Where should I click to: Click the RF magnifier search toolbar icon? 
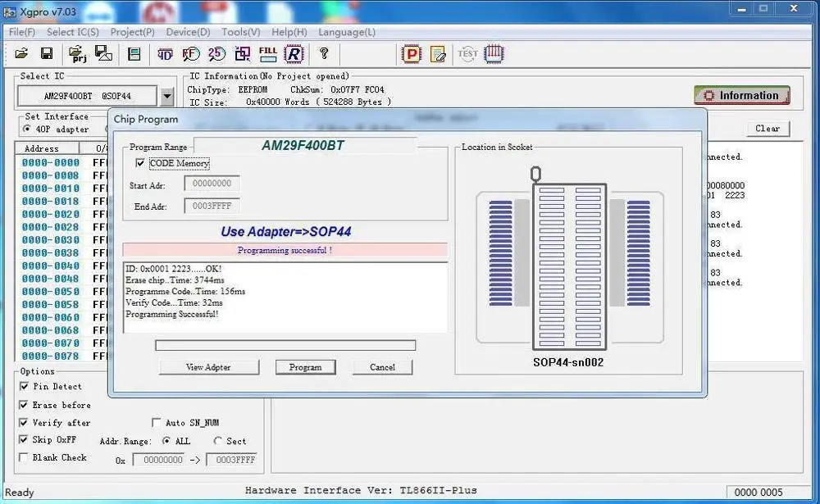191,54
